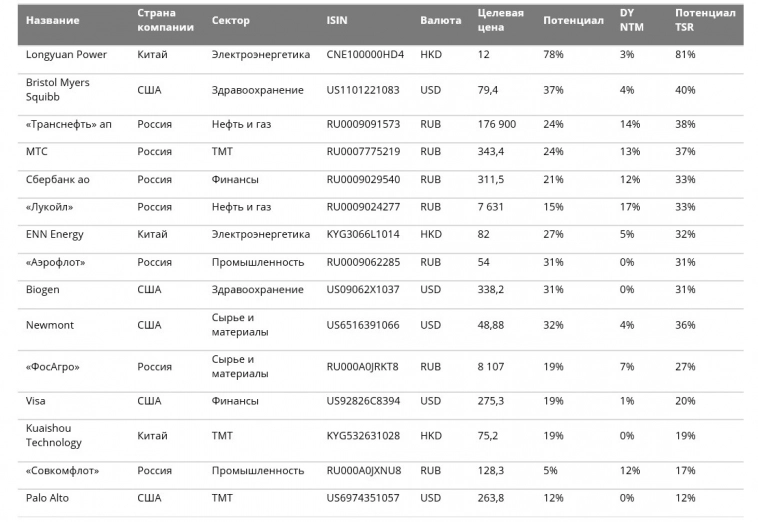Click the "Валюта" column header
This screenshot has height=522, width=758.
(441, 20)
